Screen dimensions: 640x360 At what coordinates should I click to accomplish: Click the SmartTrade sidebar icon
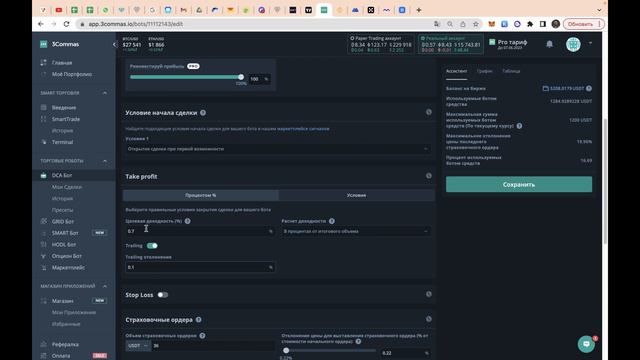[x=44, y=119]
